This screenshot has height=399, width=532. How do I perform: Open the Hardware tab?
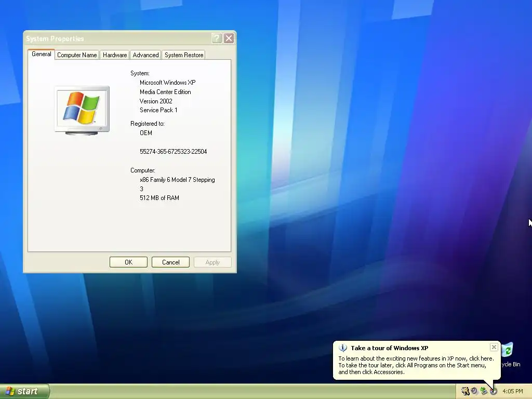pos(115,55)
